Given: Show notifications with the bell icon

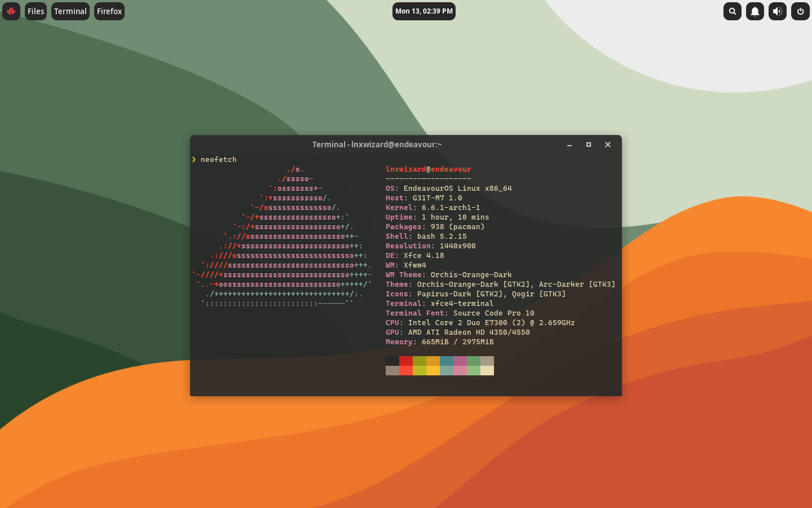Looking at the screenshot, I should [755, 11].
